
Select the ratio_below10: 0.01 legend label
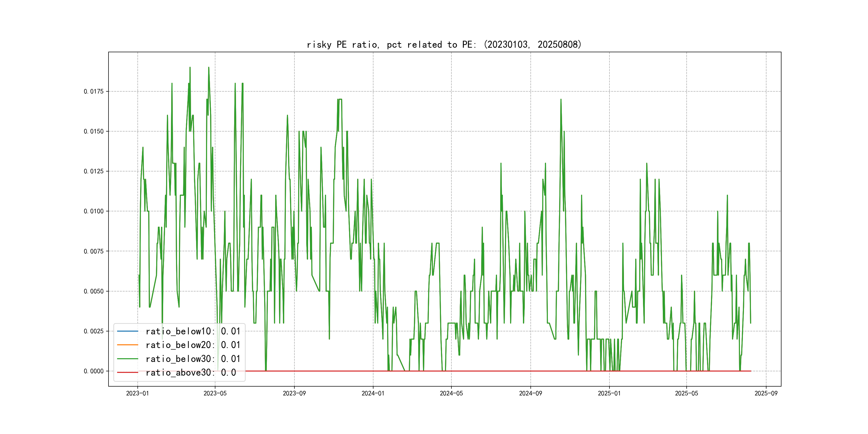click(x=193, y=331)
